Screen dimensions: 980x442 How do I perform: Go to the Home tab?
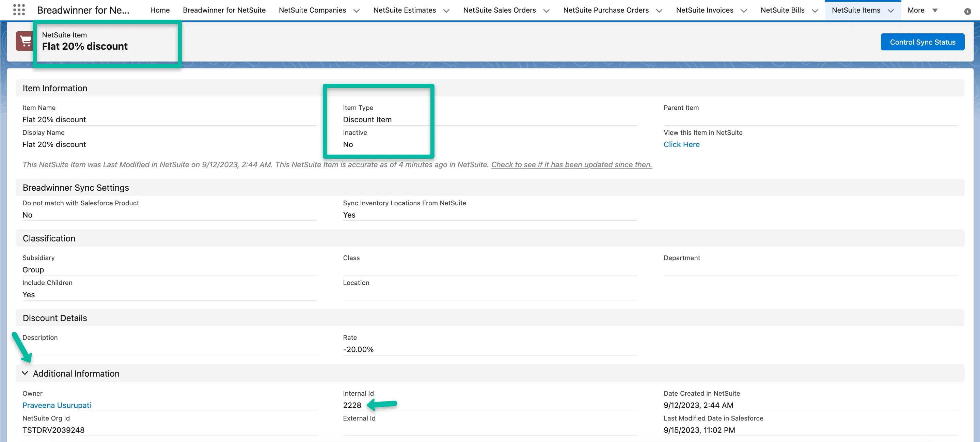(x=160, y=10)
